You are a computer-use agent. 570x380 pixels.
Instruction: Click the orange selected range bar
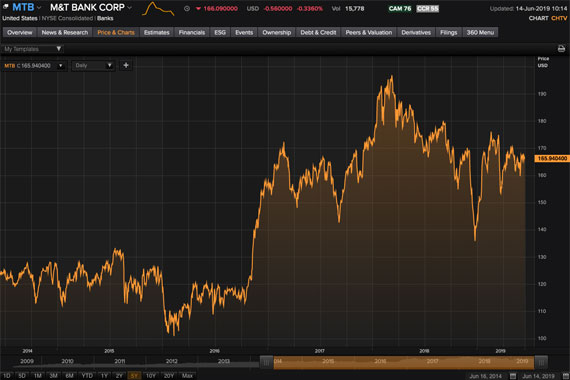coord(404,362)
